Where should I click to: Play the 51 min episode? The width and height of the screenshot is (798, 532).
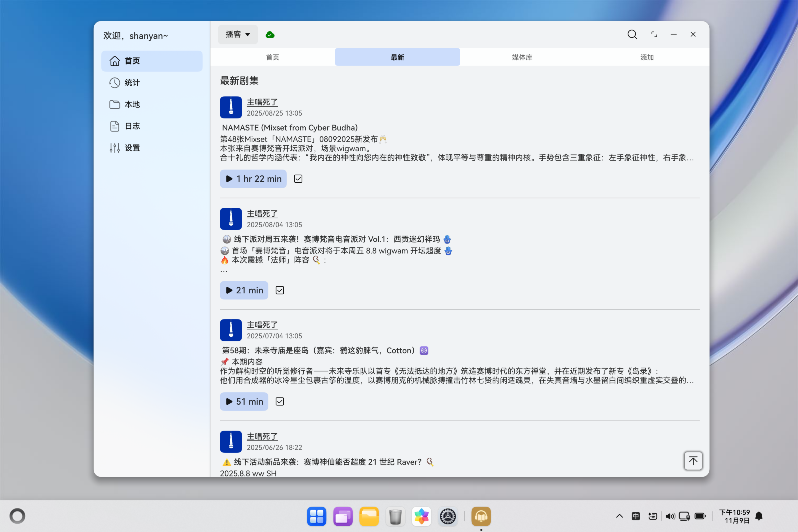(x=244, y=402)
